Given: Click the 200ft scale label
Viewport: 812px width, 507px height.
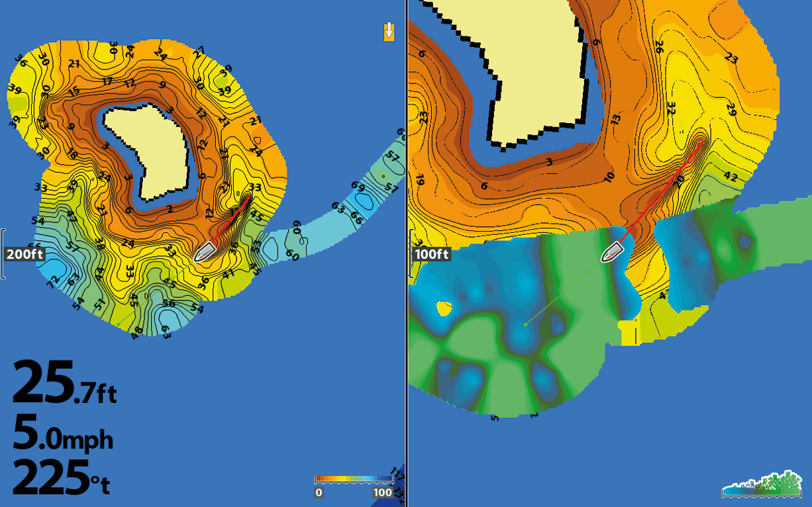Looking at the screenshot, I should [24, 255].
